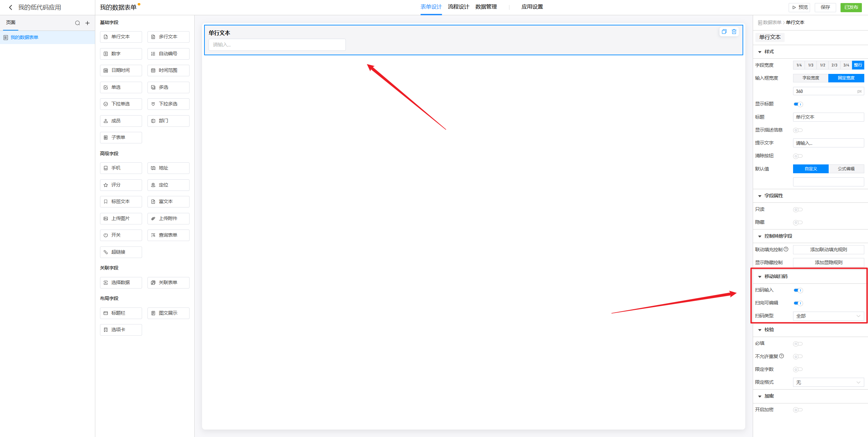Click 添加联动填充规则 button
868x437 pixels.
point(828,250)
